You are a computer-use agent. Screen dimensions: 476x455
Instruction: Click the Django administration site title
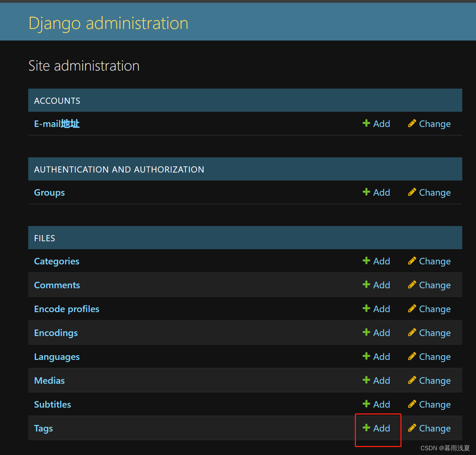click(109, 24)
